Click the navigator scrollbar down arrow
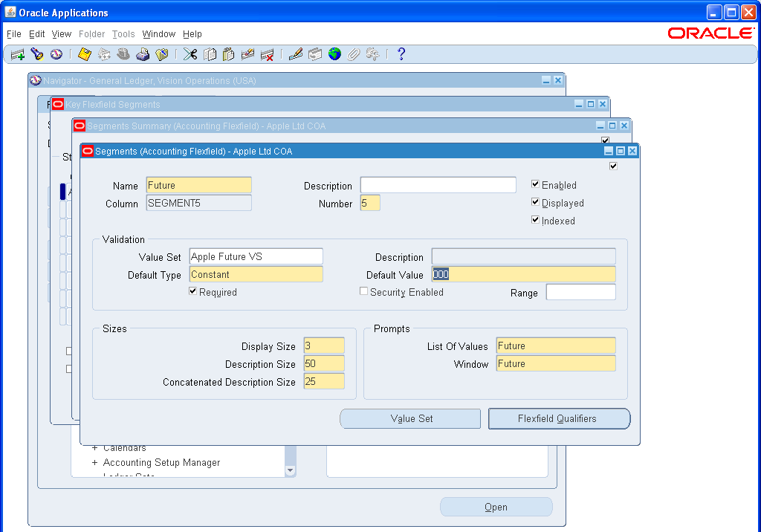761x532 pixels. (x=290, y=469)
